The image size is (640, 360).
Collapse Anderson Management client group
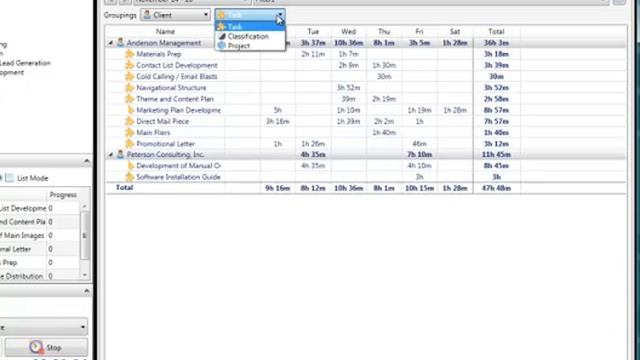(x=111, y=43)
